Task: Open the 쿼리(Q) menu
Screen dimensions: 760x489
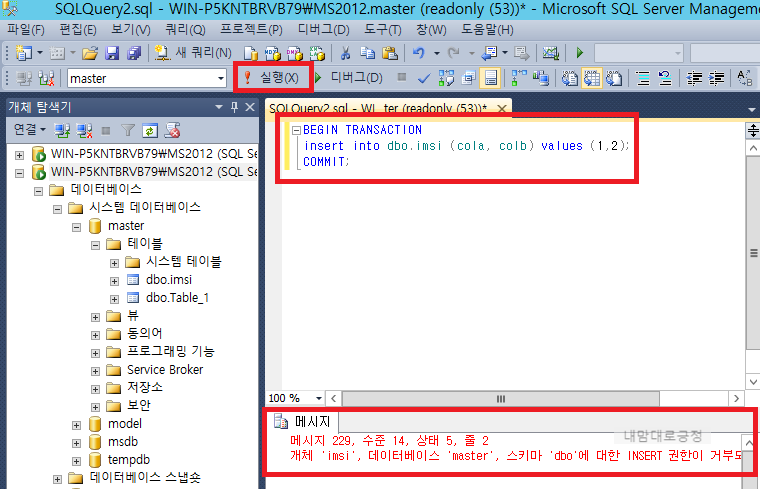Action: coord(185,30)
